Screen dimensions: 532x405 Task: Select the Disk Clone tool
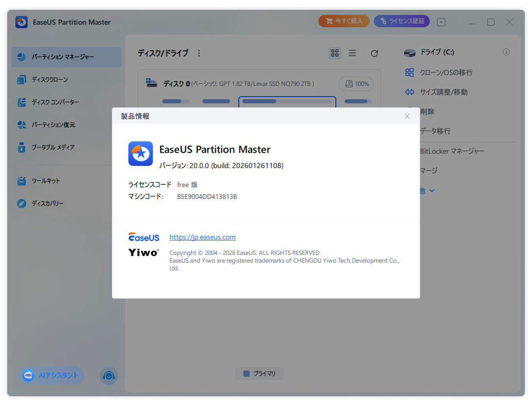[54, 80]
